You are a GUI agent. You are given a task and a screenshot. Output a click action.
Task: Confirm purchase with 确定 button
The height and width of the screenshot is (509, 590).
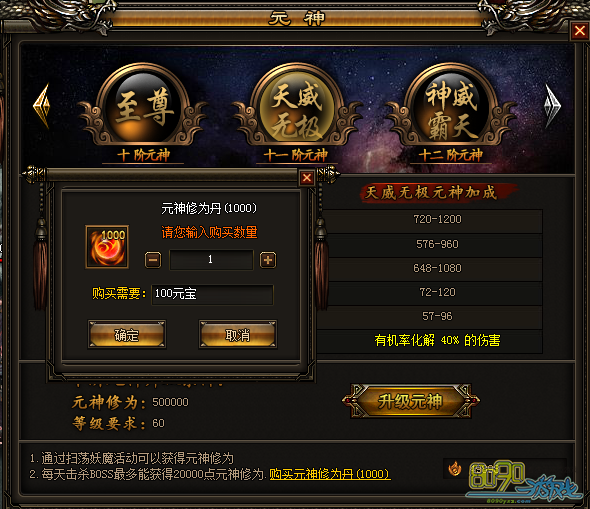127,334
